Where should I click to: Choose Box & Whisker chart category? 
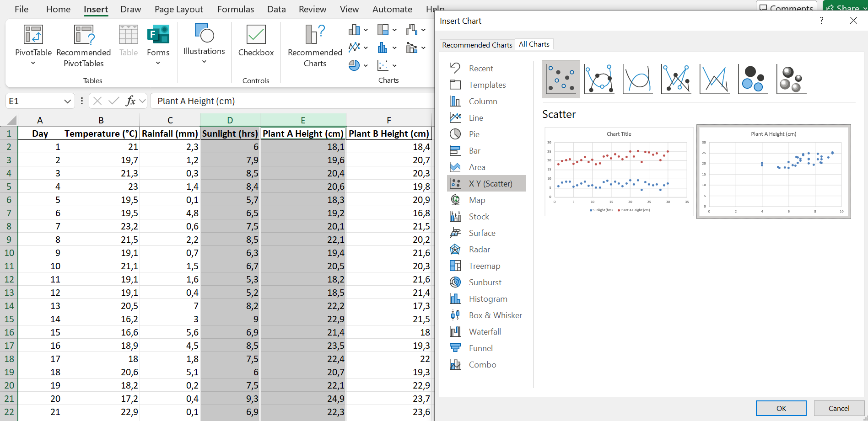point(495,315)
